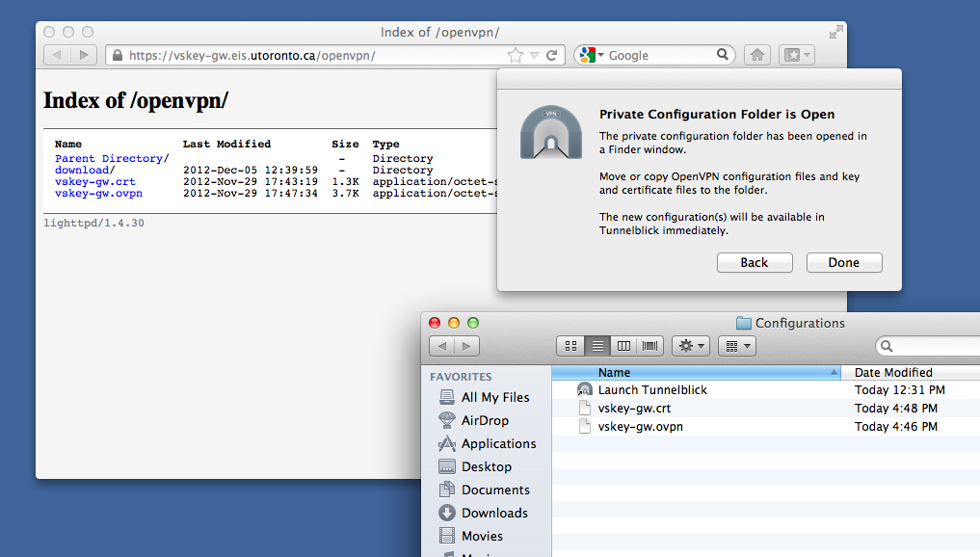Switch Finder to list view
Screen dimensions: 980x557
tap(597, 346)
